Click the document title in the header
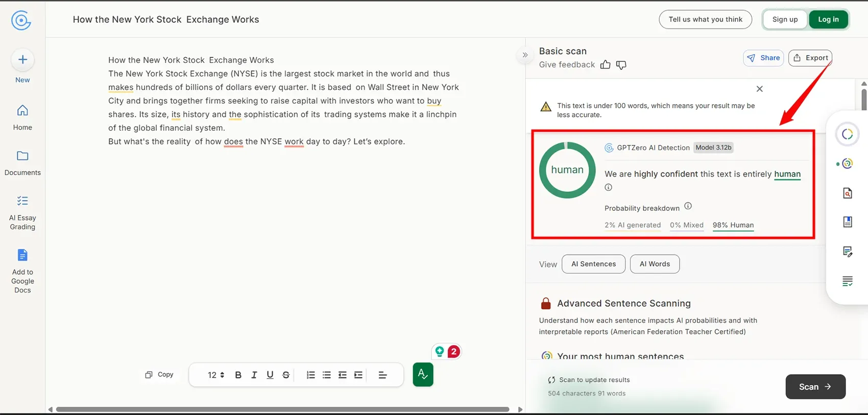Viewport: 868px width, 415px height. 166,19
